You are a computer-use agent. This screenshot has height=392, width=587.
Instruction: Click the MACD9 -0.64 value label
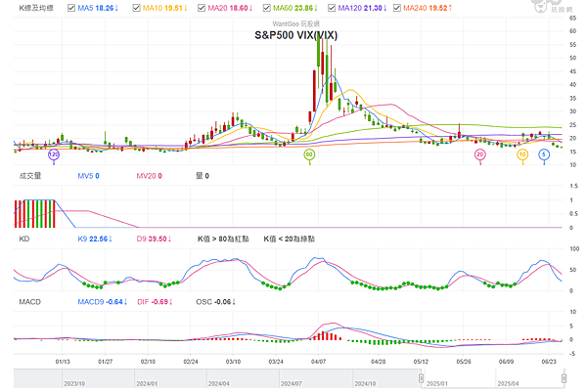pyautogui.click(x=103, y=302)
